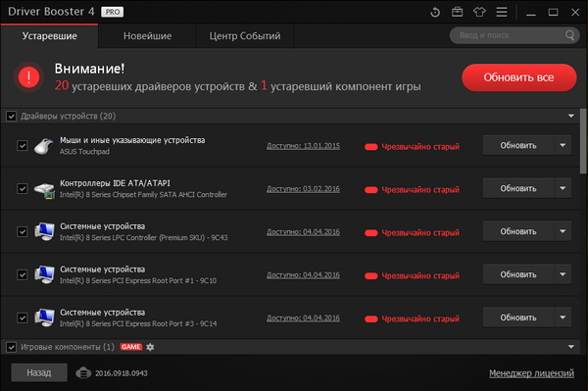Open the Доступно: 03.02.2016 link

click(x=304, y=189)
